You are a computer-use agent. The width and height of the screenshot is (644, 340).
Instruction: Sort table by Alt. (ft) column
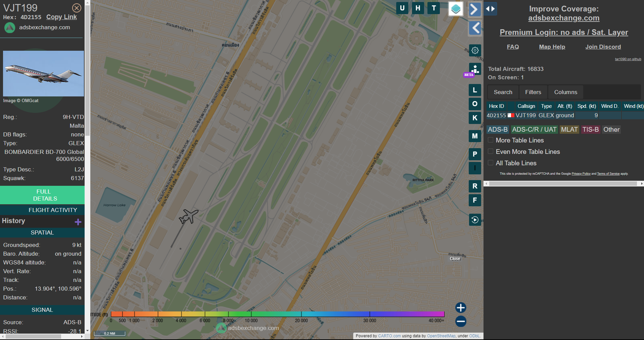coord(564,106)
